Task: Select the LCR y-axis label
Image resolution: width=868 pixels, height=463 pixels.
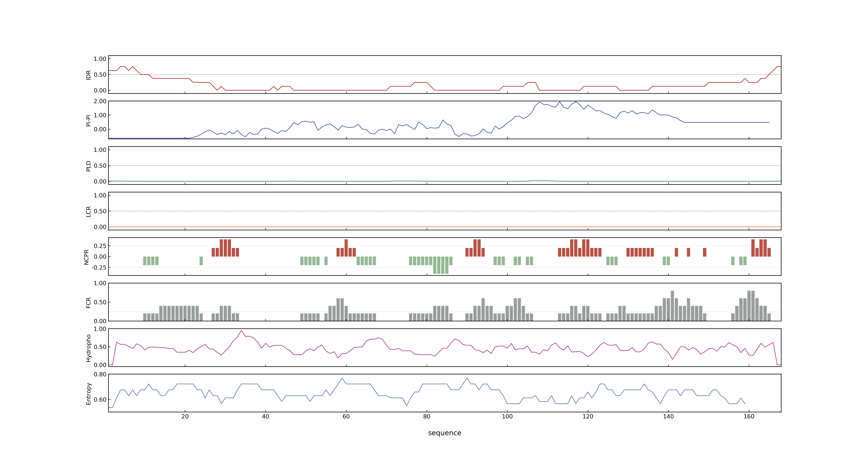Action: pyautogui.click(x=88, y=211)
